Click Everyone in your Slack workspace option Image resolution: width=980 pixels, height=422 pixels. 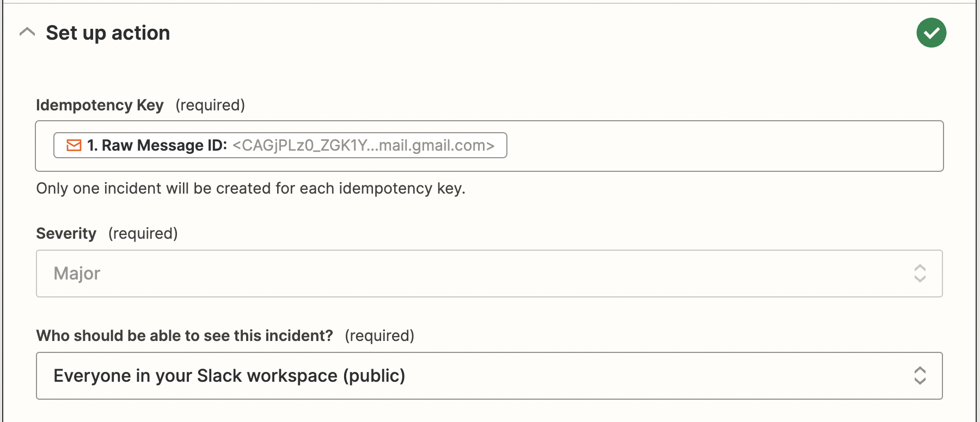229,375
